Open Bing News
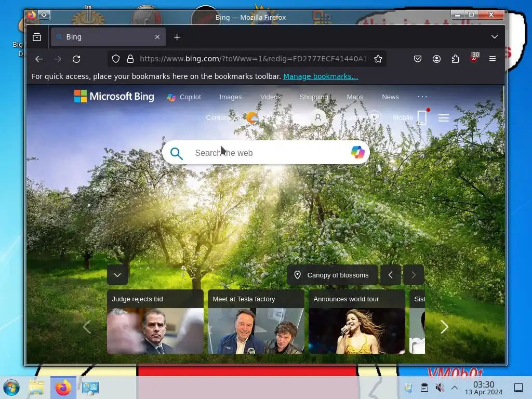The height and width of the screenshot is (399, 532). click(390, 97)
